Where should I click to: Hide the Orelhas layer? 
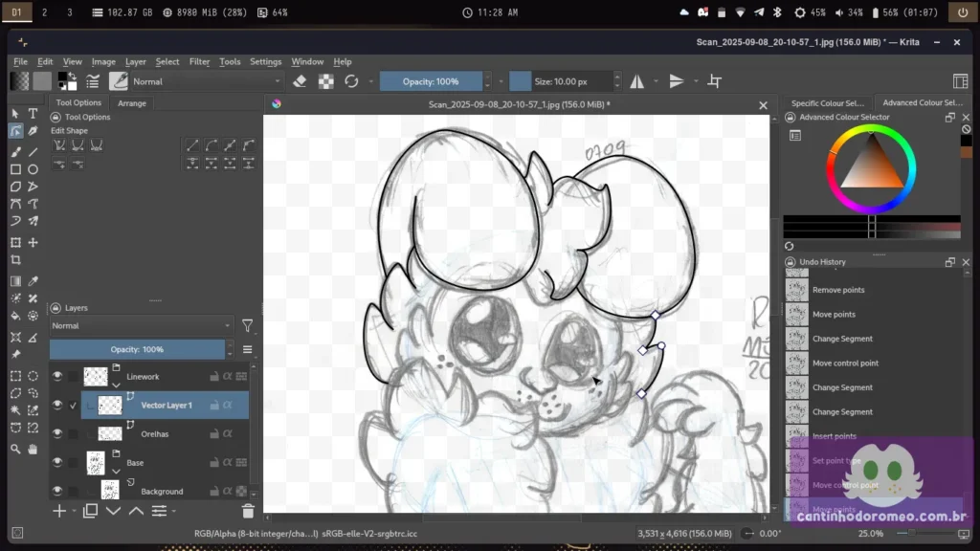point(57,433)
